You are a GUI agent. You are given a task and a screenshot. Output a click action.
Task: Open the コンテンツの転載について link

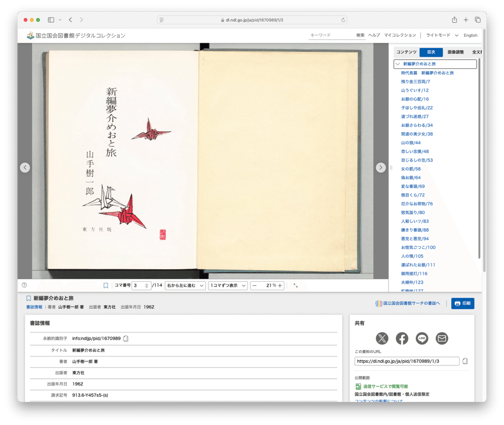click(x=379, y=401)
